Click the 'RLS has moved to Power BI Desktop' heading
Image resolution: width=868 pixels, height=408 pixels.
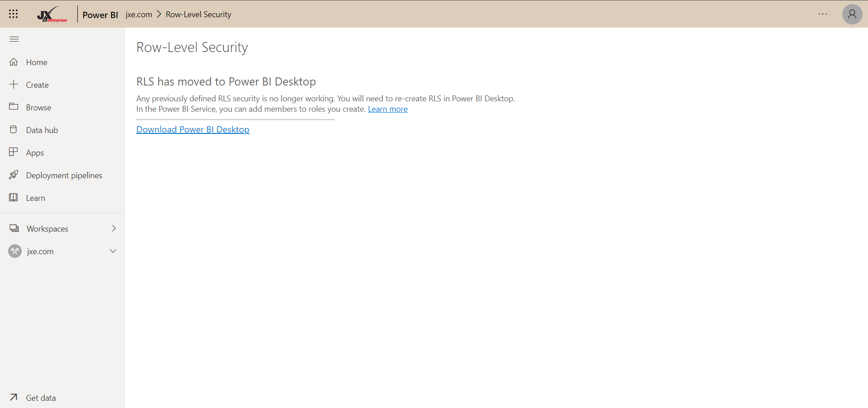click(x=226, y=81)
